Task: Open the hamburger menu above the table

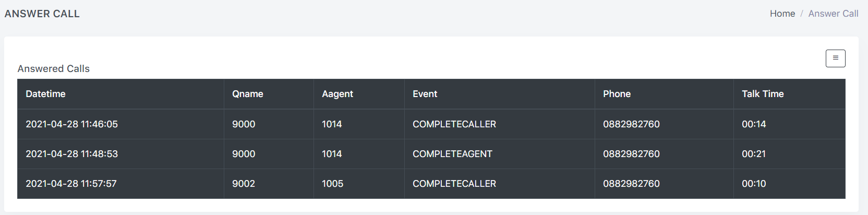Action: coord(835,58)
